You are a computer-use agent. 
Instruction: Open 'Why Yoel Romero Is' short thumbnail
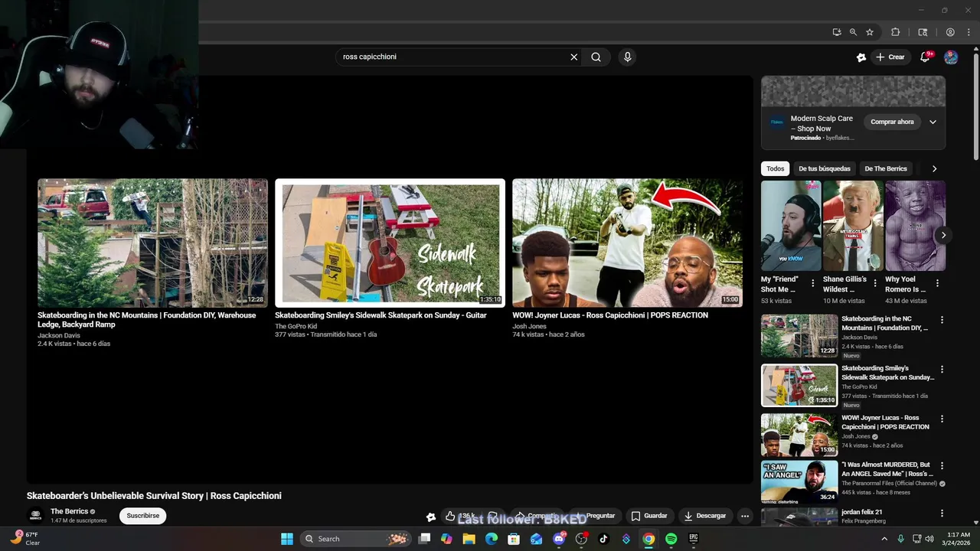915,226
